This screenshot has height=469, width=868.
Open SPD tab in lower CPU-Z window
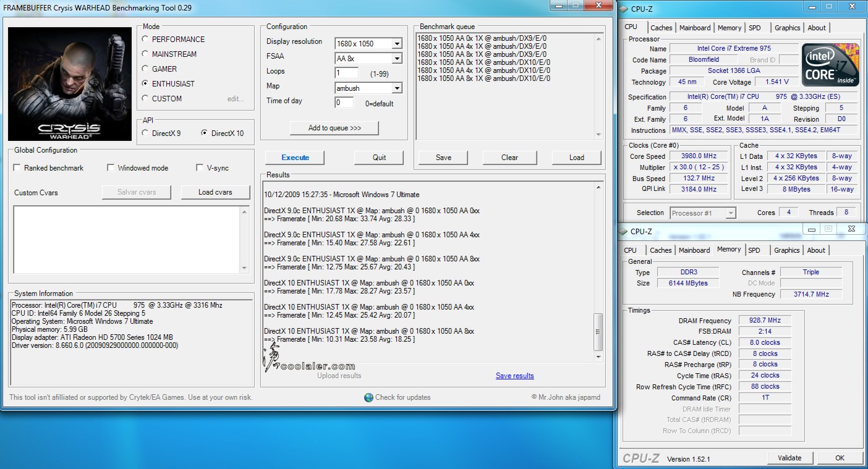[x=754, y=250]
